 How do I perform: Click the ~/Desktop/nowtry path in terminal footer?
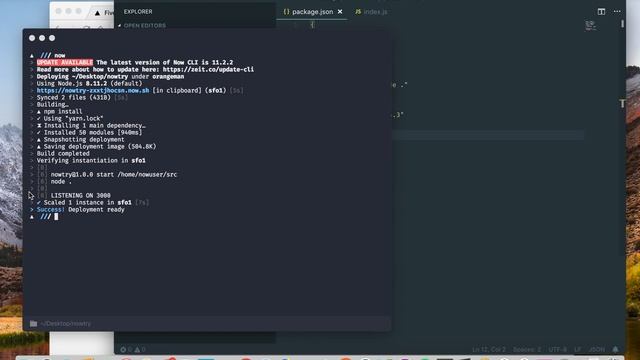click(66, 324)
